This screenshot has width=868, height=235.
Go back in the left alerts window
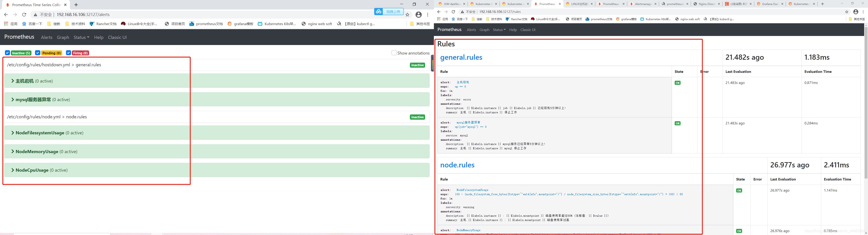[x=6, y=14]
